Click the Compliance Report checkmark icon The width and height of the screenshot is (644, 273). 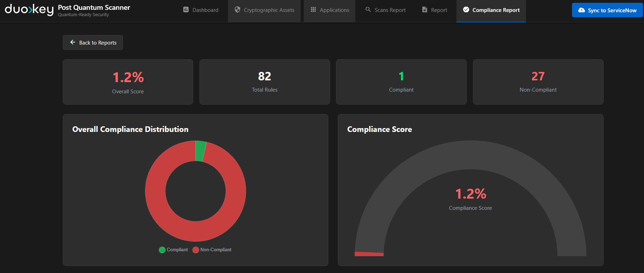[x=466, y=10]
